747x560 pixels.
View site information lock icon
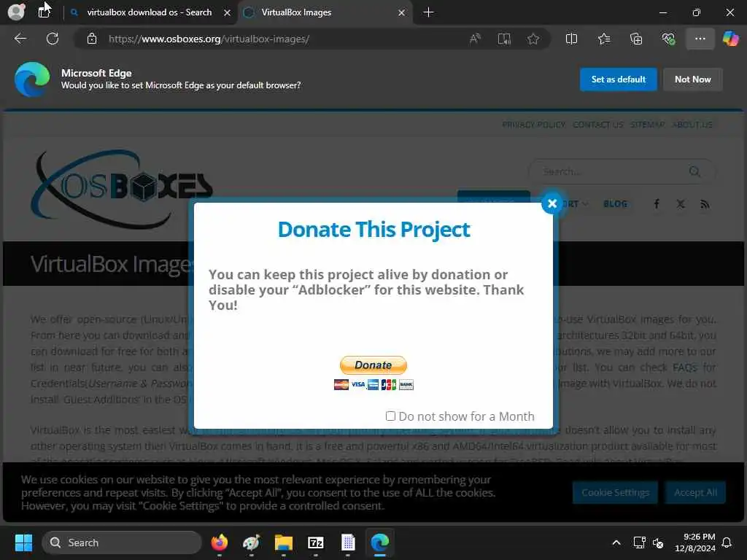(x=92, y=39)
